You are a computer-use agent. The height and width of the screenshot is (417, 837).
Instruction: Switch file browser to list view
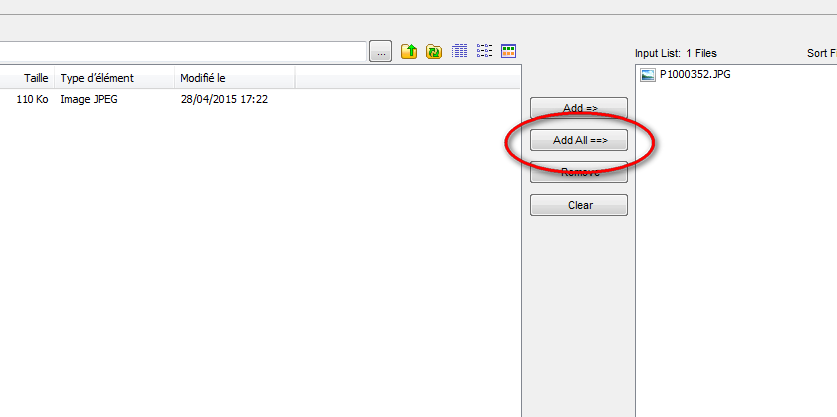[x=484, y=51]
